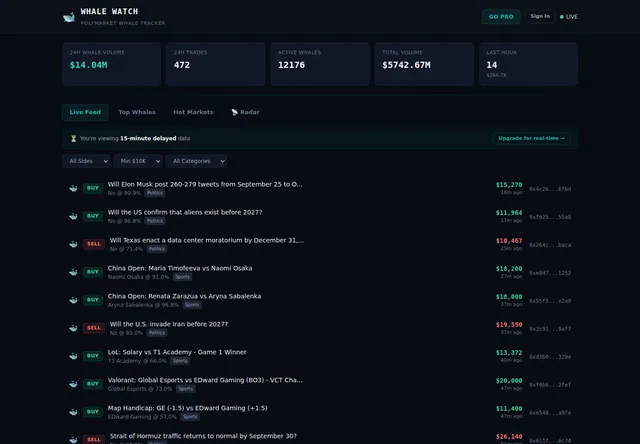Click whale icon on invade Iran row
The image size is (640, 444).
[73, 328]
